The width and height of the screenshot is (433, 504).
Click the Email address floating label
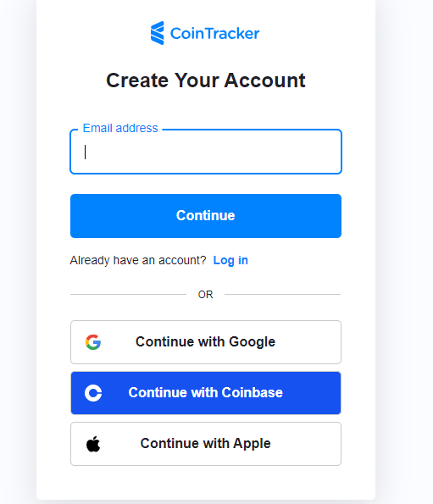click(120, 128)
